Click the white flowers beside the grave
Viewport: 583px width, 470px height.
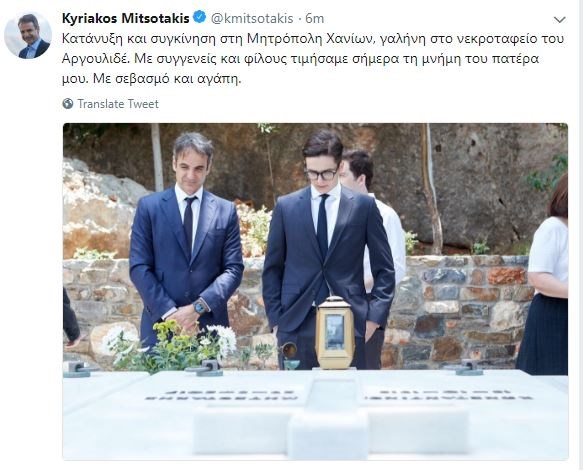pos(222,340)
